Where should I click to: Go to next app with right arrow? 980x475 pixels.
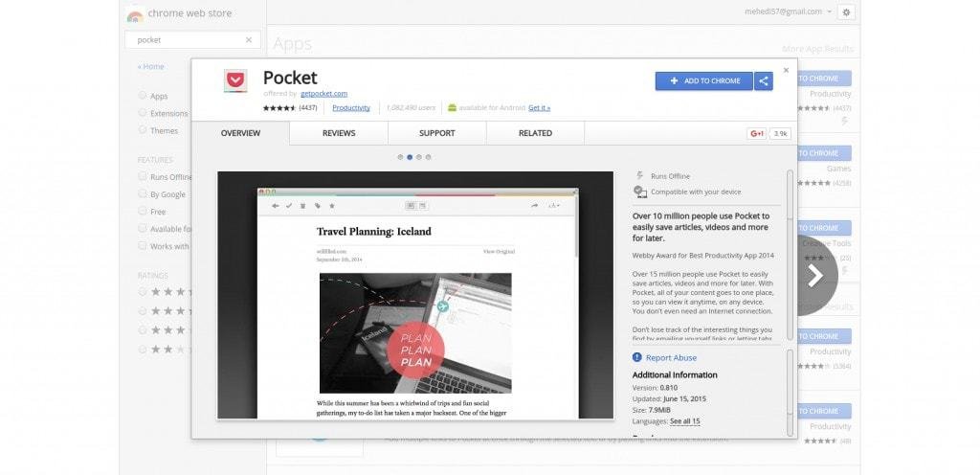(x=814, y=276)
